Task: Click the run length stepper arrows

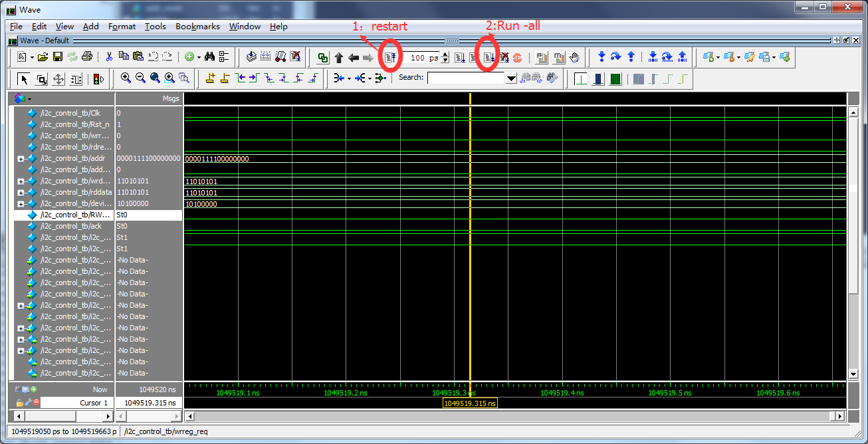Action: (x=445, y=58)
